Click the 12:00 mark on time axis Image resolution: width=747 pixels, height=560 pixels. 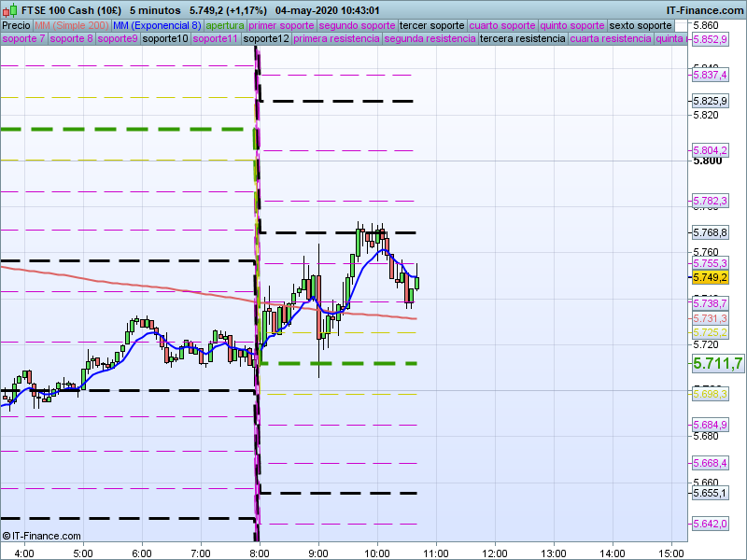pyautogui.click(x=494, y=553)
